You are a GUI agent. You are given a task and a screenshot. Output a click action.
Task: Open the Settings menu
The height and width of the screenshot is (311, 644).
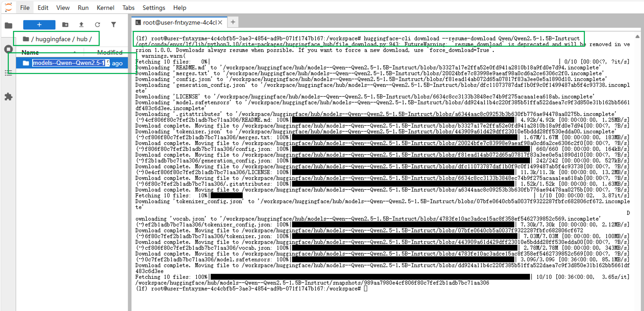click(154, 8)
